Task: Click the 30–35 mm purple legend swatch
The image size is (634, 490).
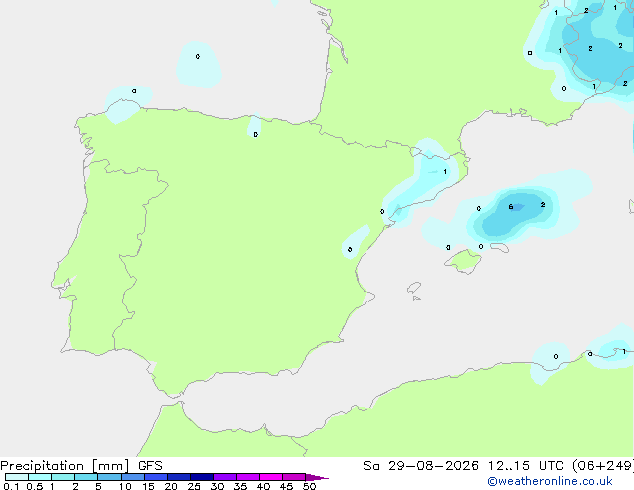Action: pyautogui.click(x=225, y=477)
